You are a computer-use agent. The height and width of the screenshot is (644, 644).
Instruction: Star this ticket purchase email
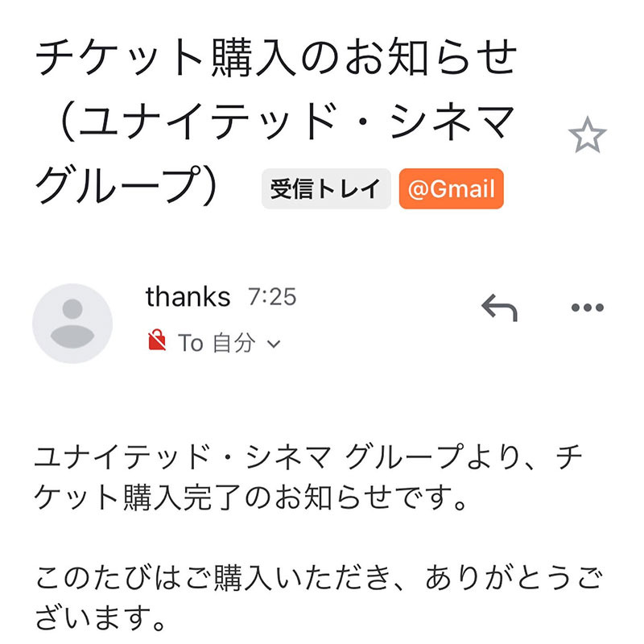pyautogui.click(x=586, y=136)
